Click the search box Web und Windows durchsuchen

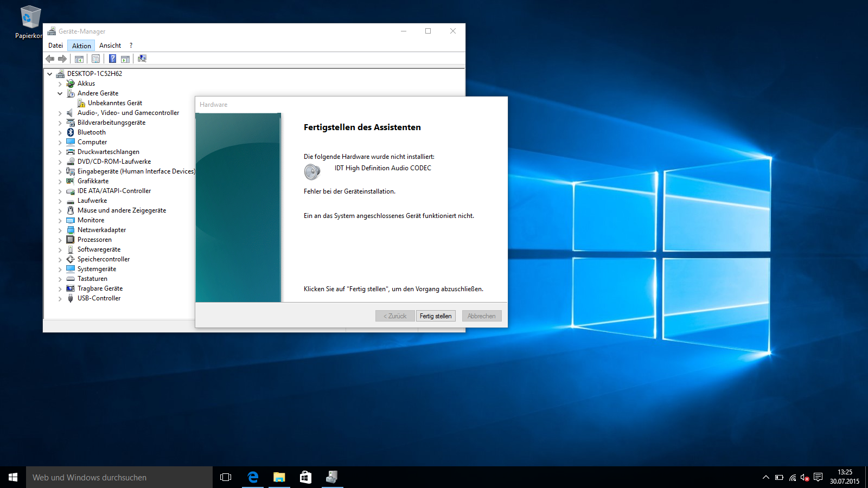coord(119,477)
